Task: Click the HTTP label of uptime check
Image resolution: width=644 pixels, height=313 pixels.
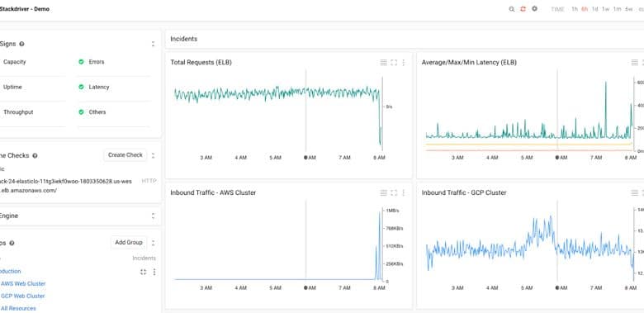Action: pos(149,181)
